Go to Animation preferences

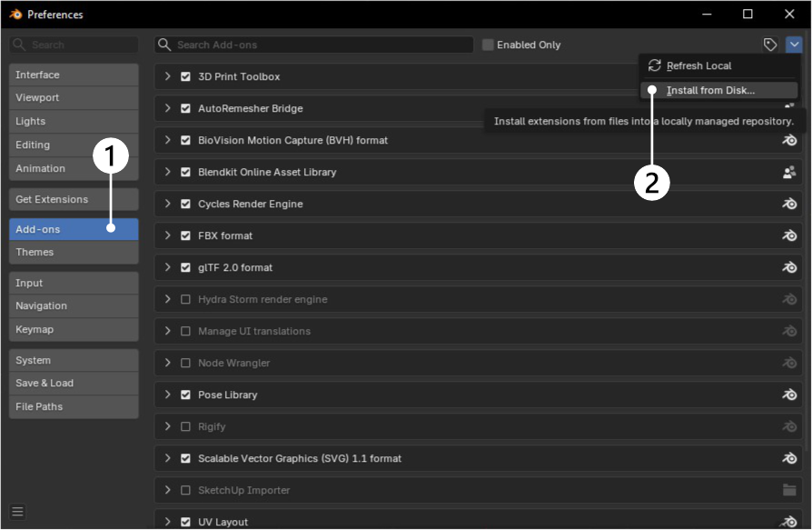(x=74, y=168)
